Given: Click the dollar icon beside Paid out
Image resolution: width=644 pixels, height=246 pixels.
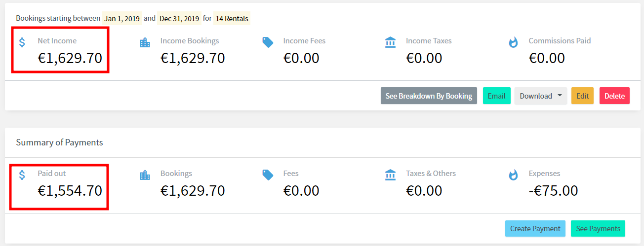Looking at the screenshot, I should 22,175.
